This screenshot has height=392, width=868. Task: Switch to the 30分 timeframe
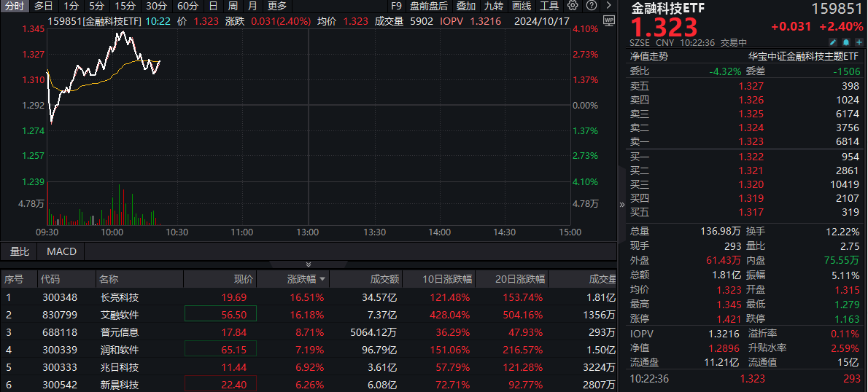156,6
